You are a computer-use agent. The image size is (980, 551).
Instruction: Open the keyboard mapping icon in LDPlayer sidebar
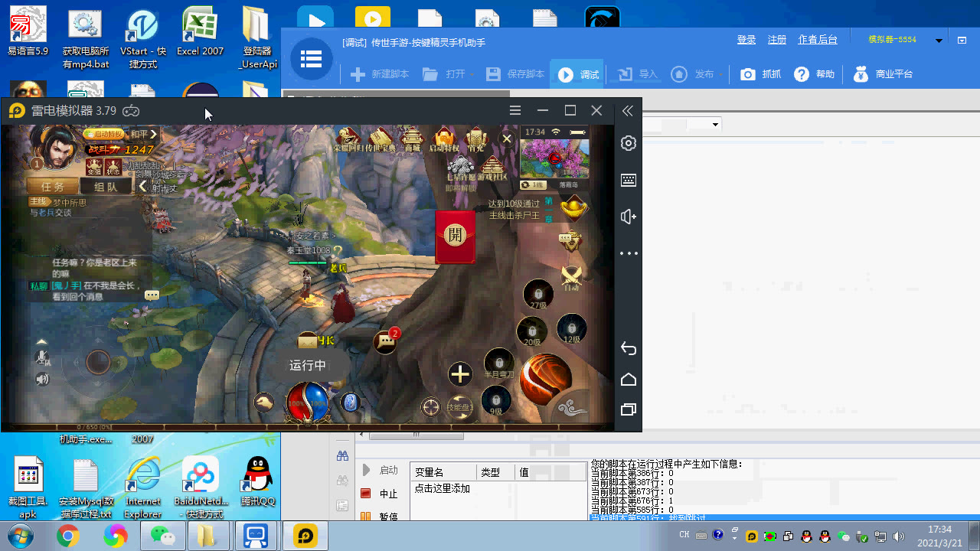(629, 180)
